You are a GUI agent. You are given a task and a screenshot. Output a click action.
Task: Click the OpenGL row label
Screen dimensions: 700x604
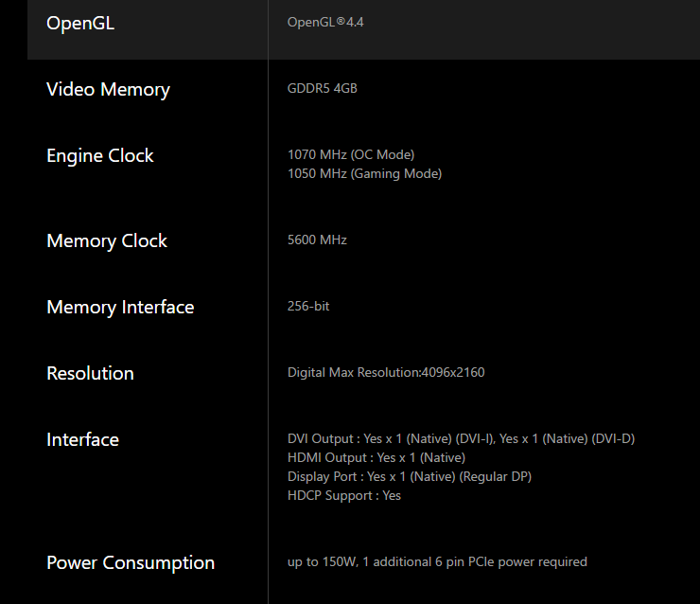(80, 24)
